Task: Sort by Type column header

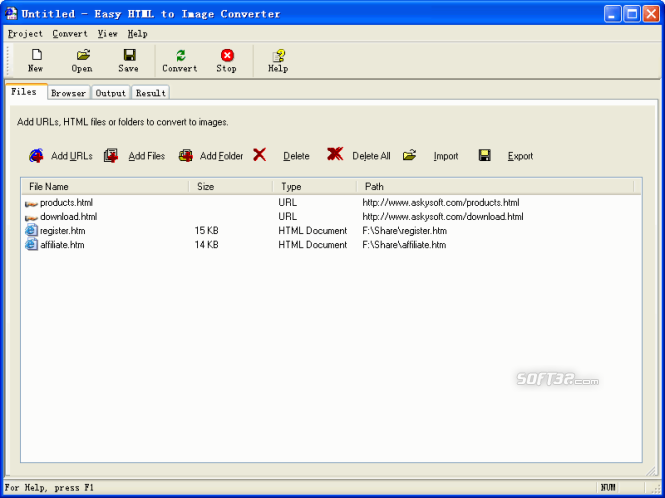Action: pos(315,187)
